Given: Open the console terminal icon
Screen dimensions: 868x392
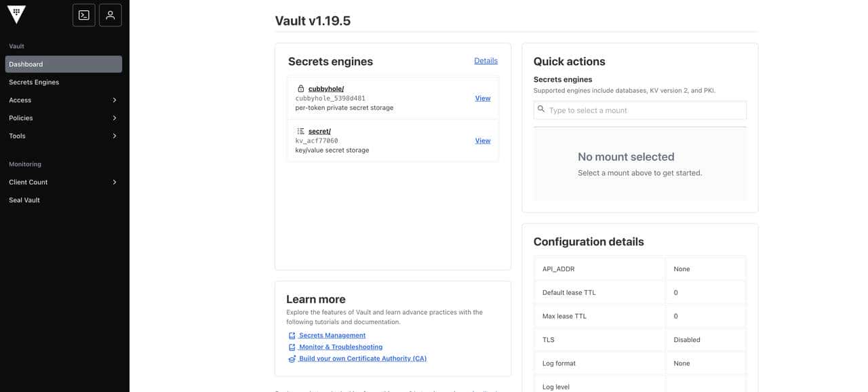Looking at the screenshot, I should click(84, 15).
